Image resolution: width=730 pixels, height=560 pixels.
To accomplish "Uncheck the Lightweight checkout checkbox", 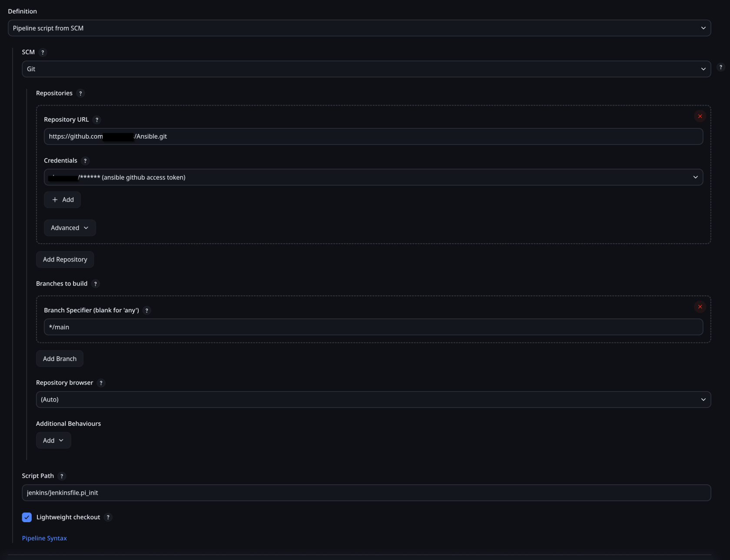I will click(x=27, y=517).
